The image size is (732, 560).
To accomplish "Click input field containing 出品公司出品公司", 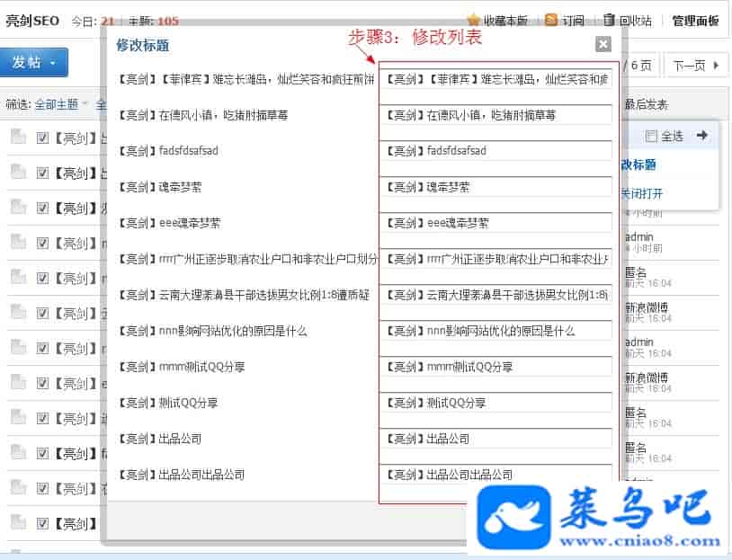I will (495, 474).
